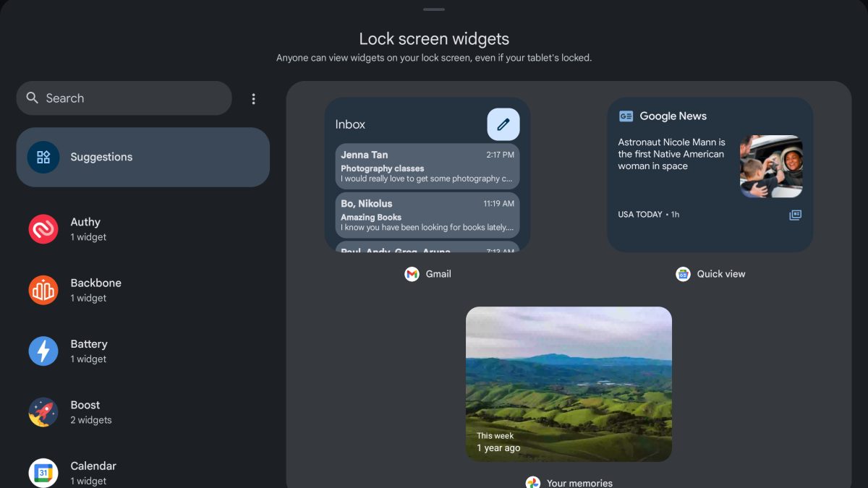Tap the compose pencil icon in Gmail widget
This screenshot has width=868, height=488.
(x=503, y=124)
